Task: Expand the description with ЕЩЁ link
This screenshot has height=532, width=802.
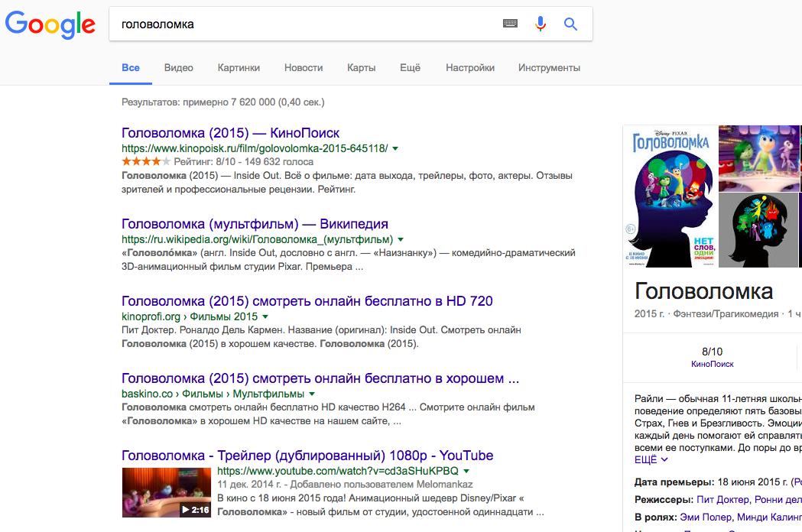Action: (651, 460)
